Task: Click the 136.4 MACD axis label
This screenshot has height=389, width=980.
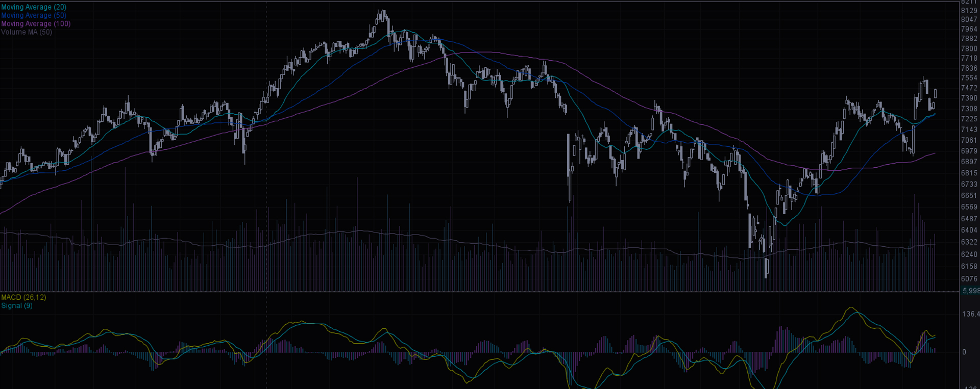Action: point(970,314)
